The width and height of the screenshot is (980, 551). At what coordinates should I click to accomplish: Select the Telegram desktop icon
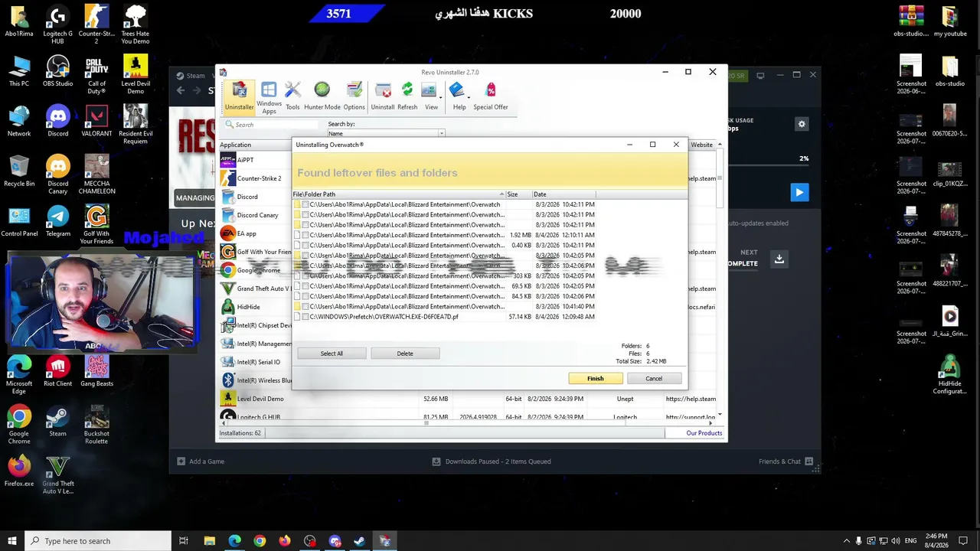tap(58, 222)
